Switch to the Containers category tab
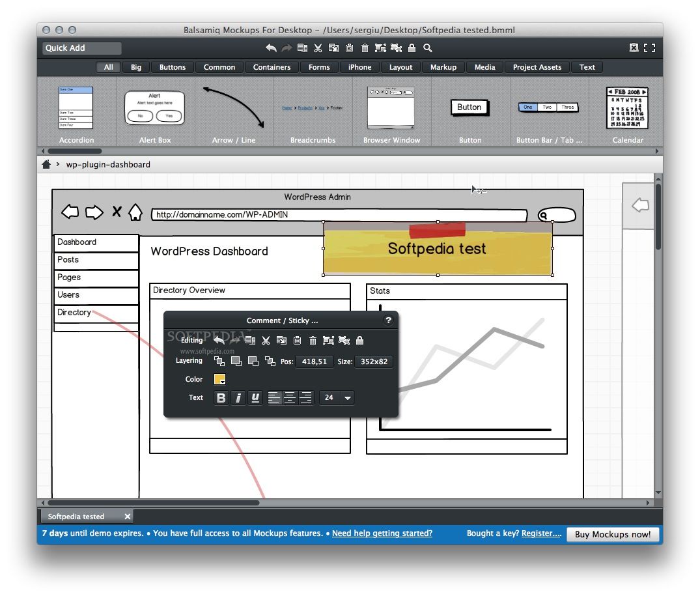700x596 pixels. click(272, 67)
